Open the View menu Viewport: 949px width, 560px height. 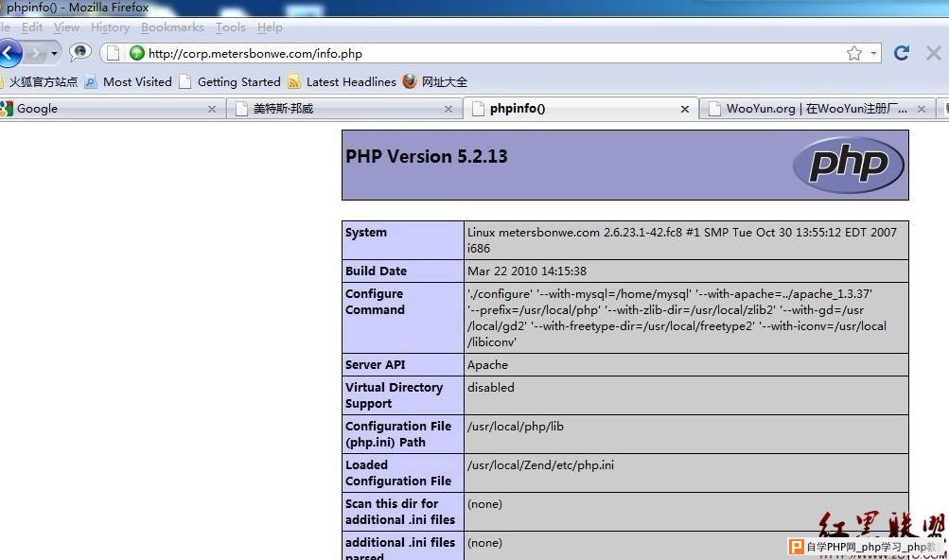point(66,27)
